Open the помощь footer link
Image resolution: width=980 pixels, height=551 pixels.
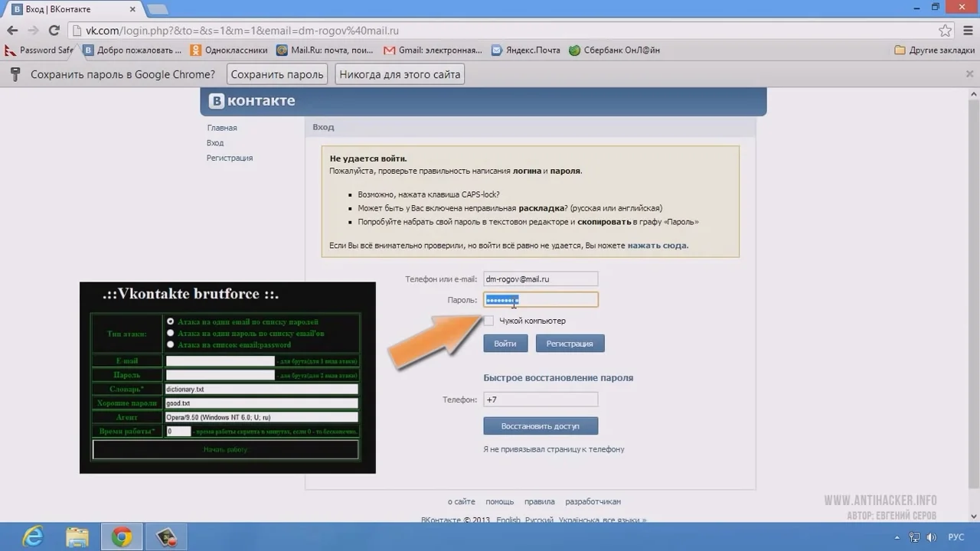pos(500,502)
